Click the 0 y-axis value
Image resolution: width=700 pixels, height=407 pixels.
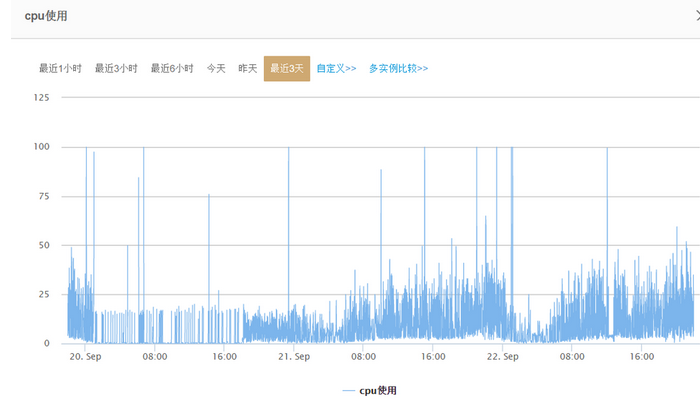[46, 343]
